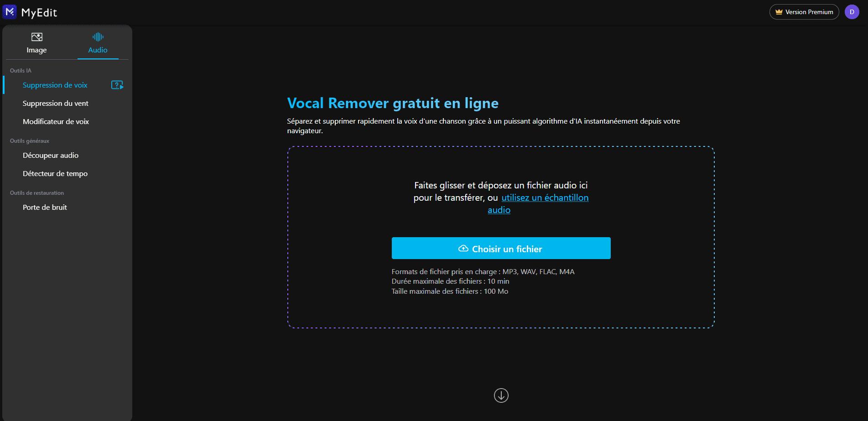Open Suppression du vent

(55, 103)
